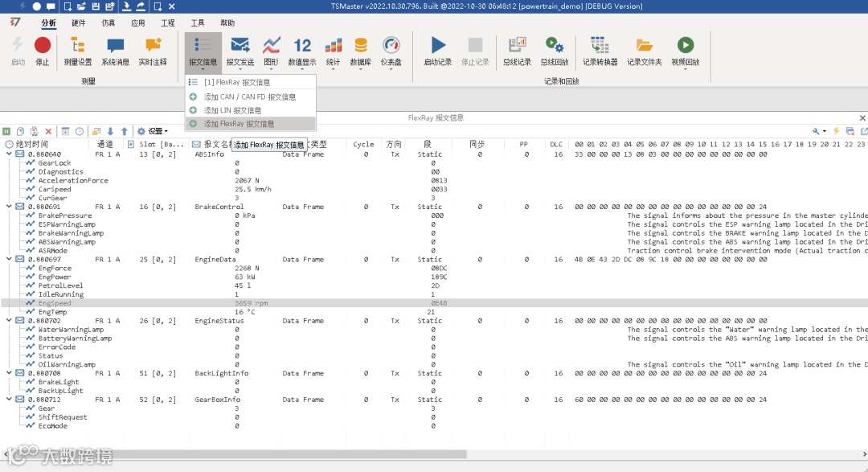Click the horizontal scrollbar thumb
Viewport: 868px width, 472px height.
[x=240, y=454]
